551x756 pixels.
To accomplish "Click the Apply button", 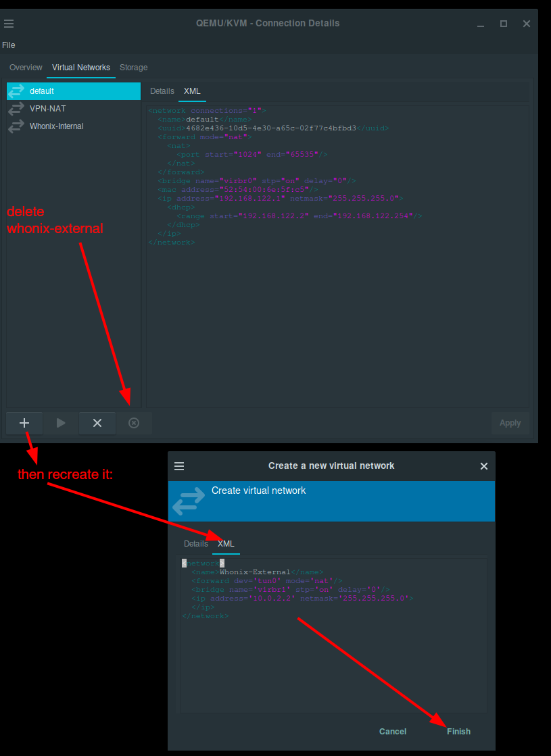I will 510,423.
